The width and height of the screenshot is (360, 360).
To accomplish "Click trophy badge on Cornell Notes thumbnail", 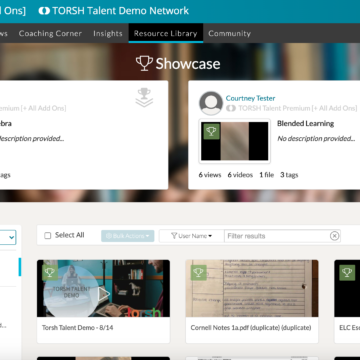I will tap(199, 273).
